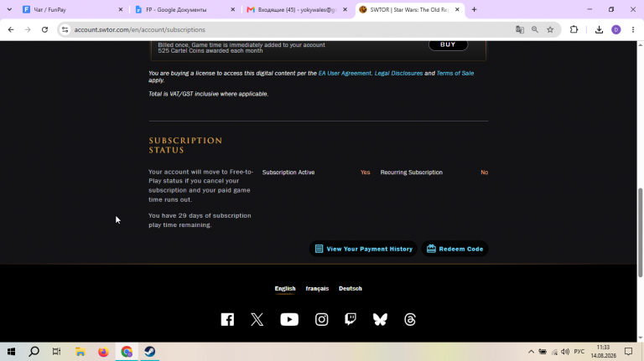Open the Facebook social icon
644x361 pixels.
(x=227, y=319)
